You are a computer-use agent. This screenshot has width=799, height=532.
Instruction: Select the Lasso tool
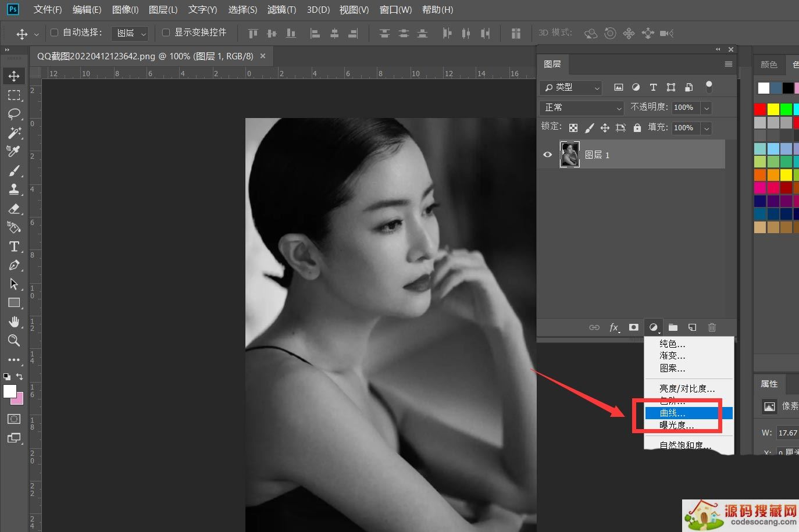(14, 113)
